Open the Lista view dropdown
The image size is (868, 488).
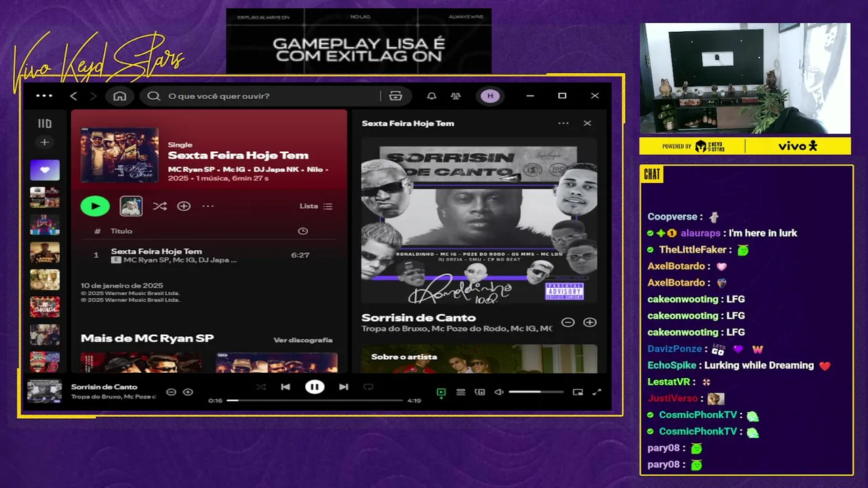[316, 206]
